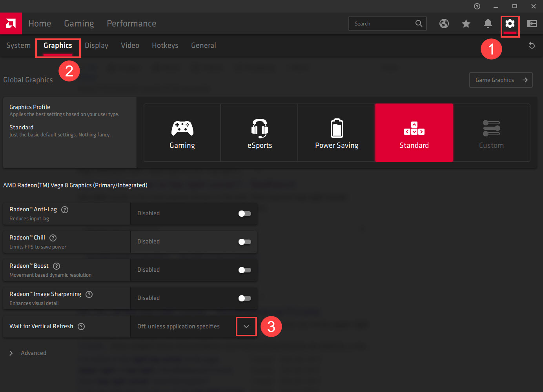This screenshot has width=543, height=392.
Task: Show help for Radeon Boost
Action: 56,266
